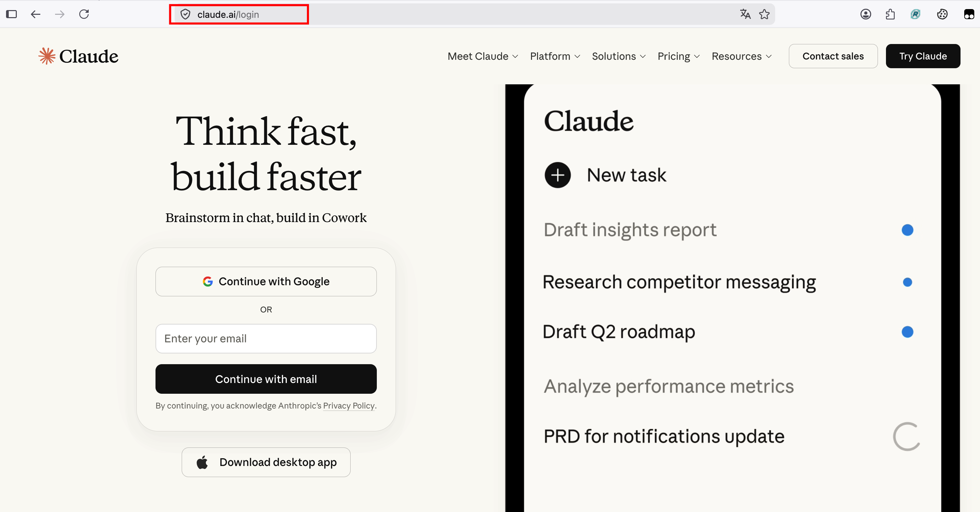Click the browser forward arrow
The image size is (980, 512).
(60, 14)
